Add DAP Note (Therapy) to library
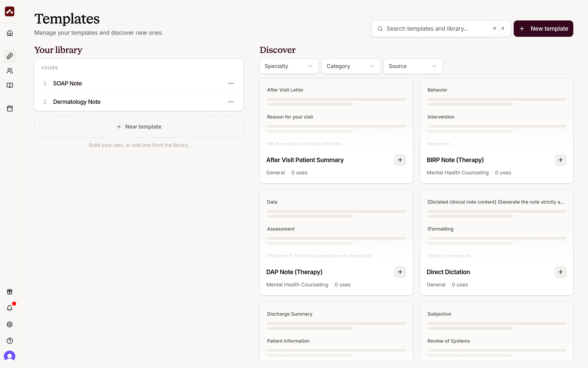This screenshot has height=368, width=588. coord(400,272)
